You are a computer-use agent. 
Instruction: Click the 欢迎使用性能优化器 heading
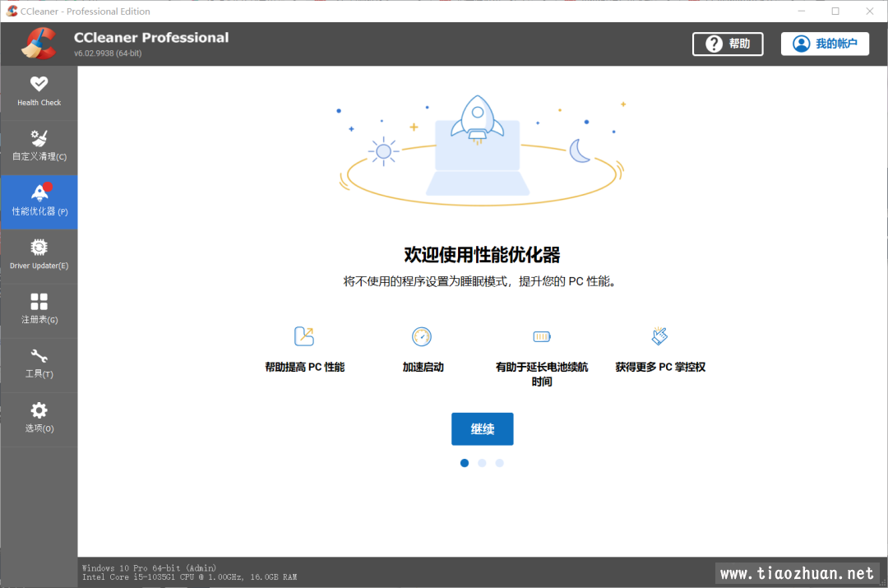[x=482, y=255]
